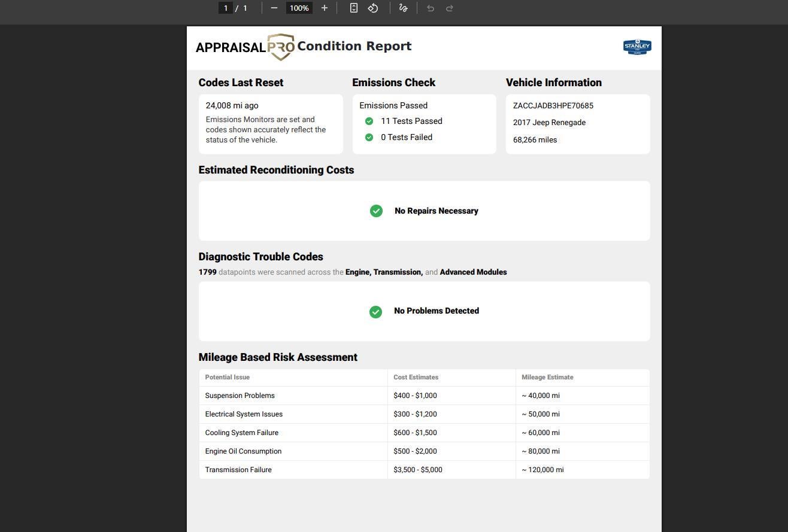Click the redo arrow in the toolbar
Image resolution: width=788 pixels, height=532 pixels.
pos(450,8)
